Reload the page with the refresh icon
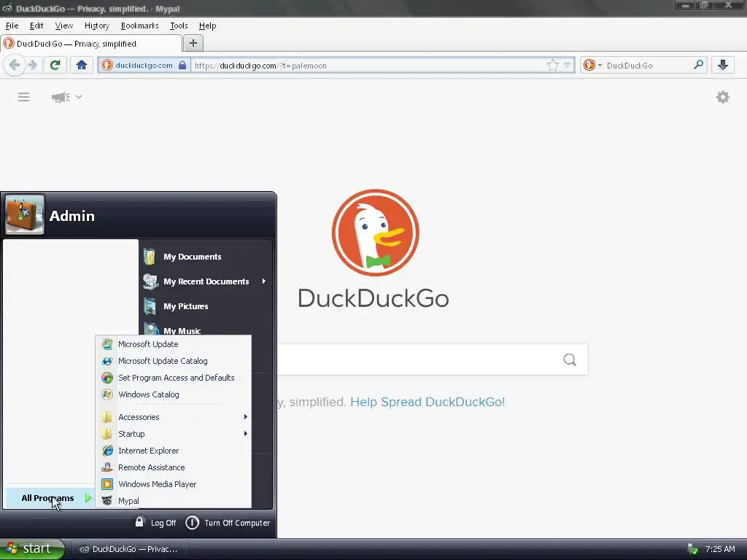Screen dimensions: 747x560 point(55,65)
